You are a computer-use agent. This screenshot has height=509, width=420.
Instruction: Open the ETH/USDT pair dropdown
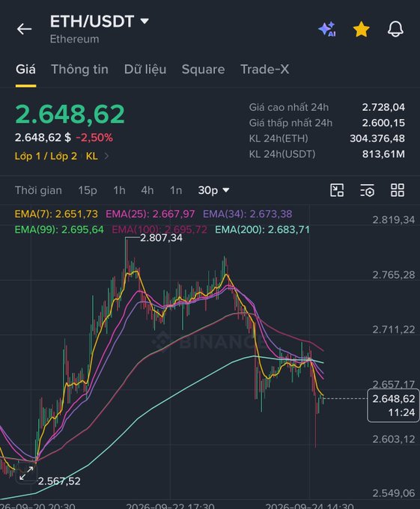coord(100,22)
